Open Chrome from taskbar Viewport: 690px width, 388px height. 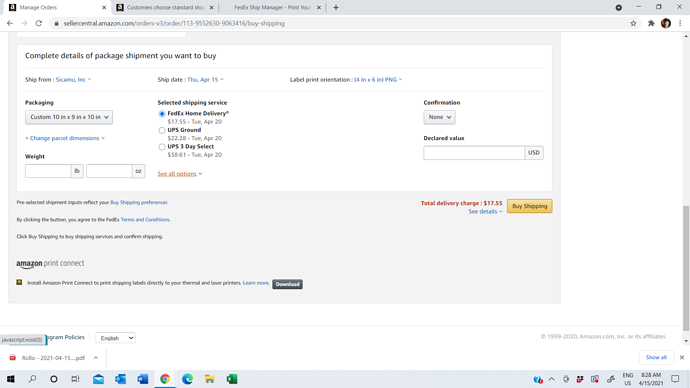coord(165,379)
